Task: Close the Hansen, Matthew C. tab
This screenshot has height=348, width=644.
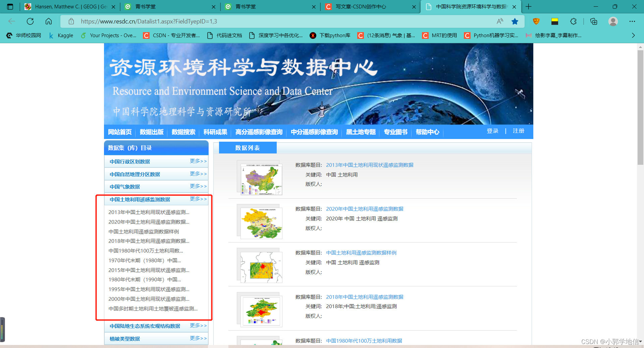Action: click(113, 7)
